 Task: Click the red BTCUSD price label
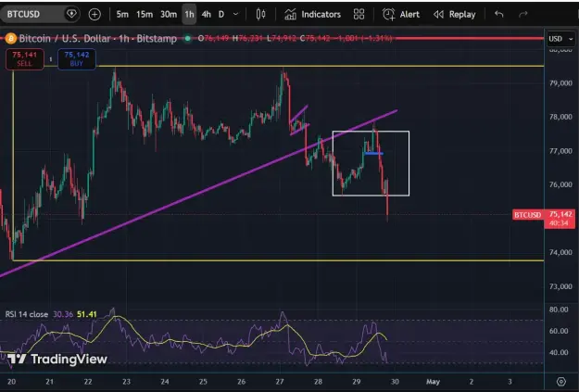pos(528,215)
